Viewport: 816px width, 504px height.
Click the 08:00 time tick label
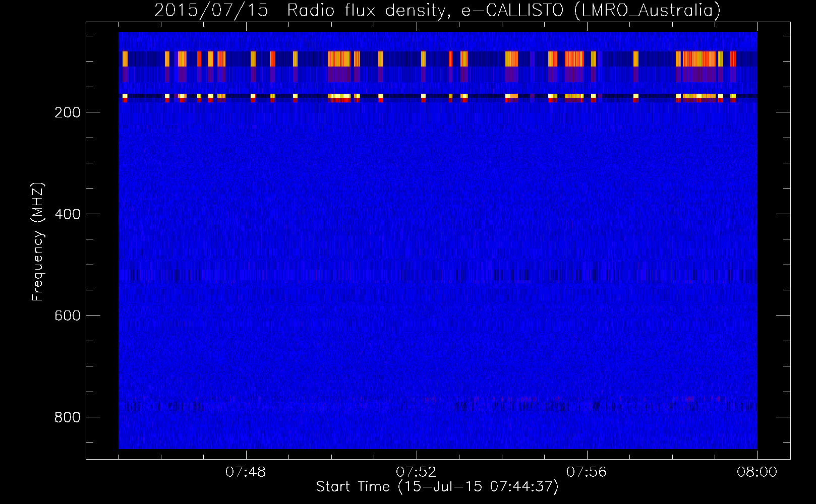(757, 472)
